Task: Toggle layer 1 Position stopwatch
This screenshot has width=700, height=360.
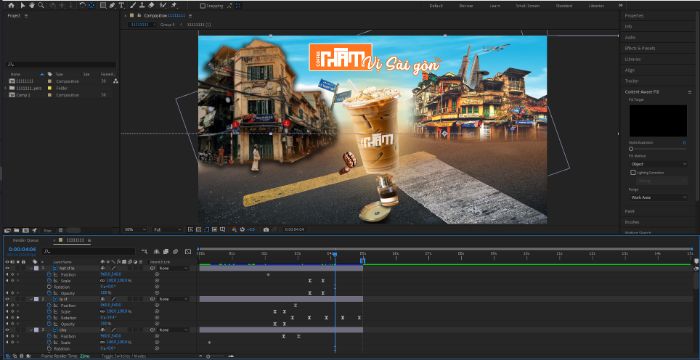Action: click(49, 274)
